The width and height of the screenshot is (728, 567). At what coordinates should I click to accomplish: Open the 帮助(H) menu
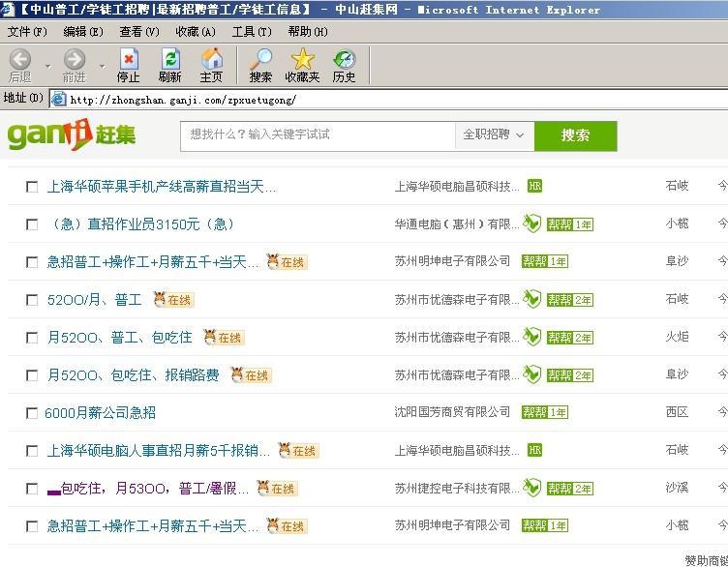tap(308, 32)
